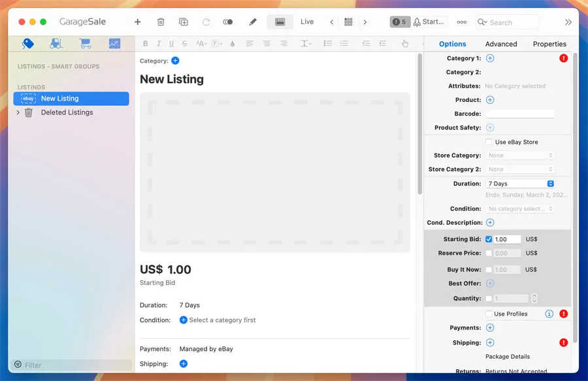588x381 pixels.
Task: Open the statistics chart icon in sidebar
Action: tap(114, 44)
